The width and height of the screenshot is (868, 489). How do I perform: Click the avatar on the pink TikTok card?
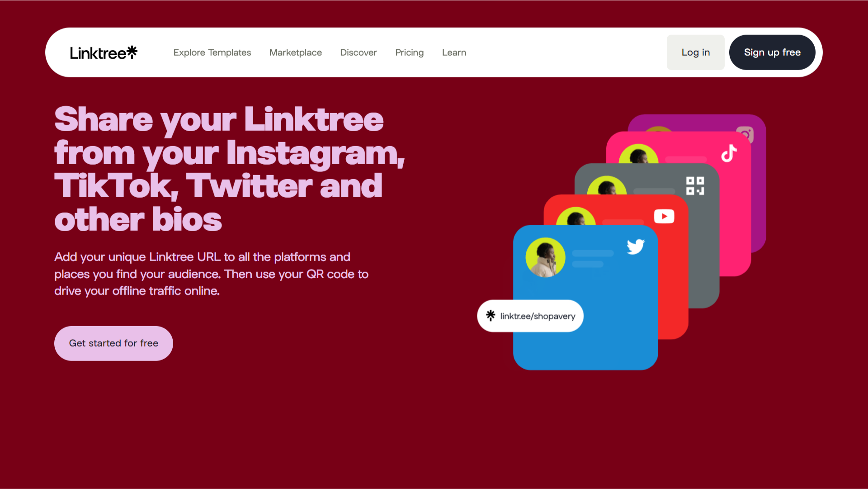(x=638, y=154)
